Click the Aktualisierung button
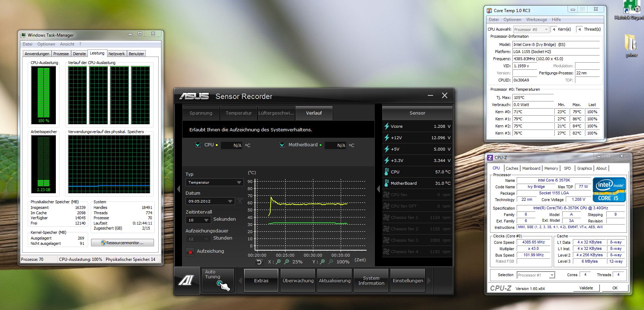 [x=335, y=280]
